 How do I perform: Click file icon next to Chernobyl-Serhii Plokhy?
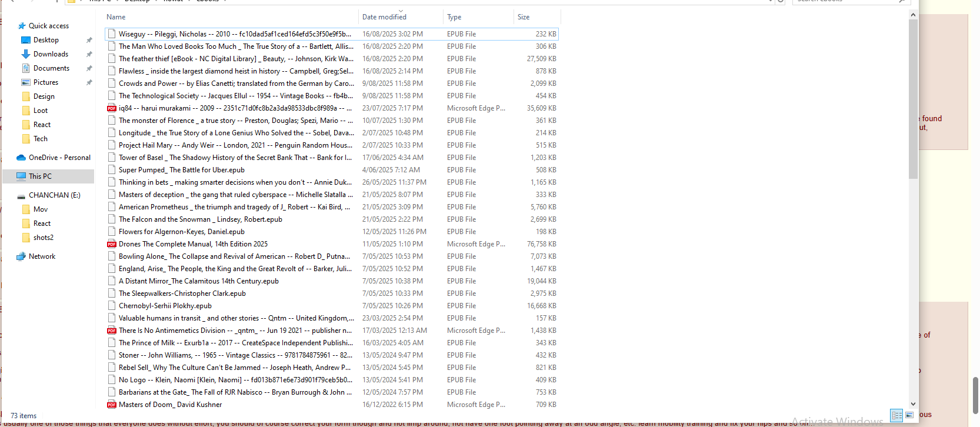point(112,306)
